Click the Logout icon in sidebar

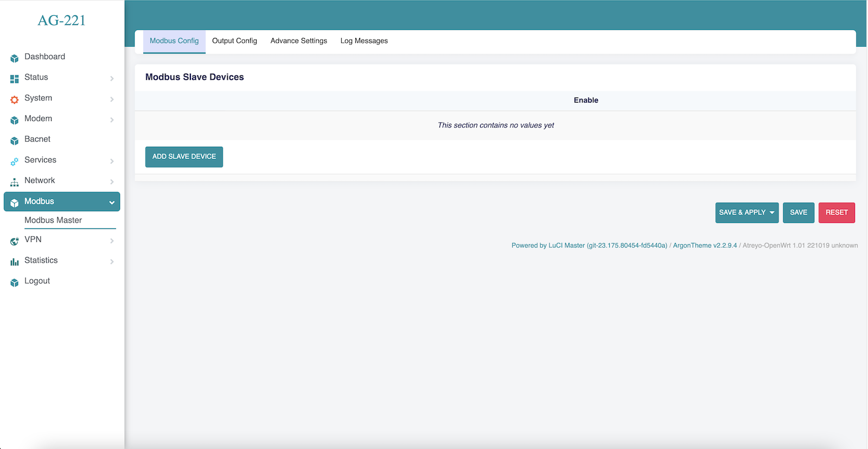[x=15, y=283]
